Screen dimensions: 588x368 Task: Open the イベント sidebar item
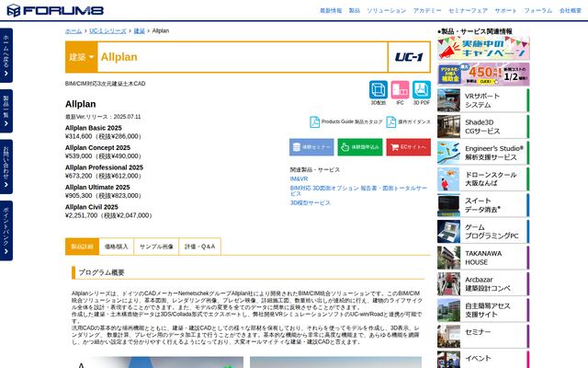pyautogui.click(x=483, y=360)
